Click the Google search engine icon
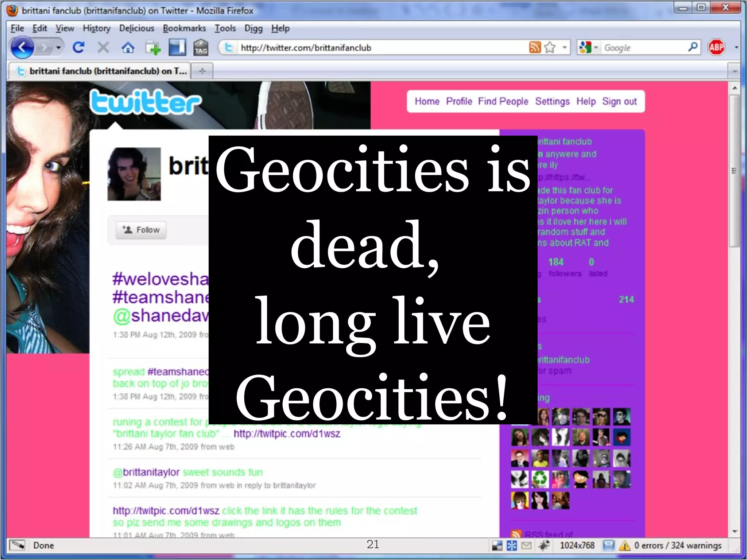The width and height of the screenshot is (747, 560). 585,47
